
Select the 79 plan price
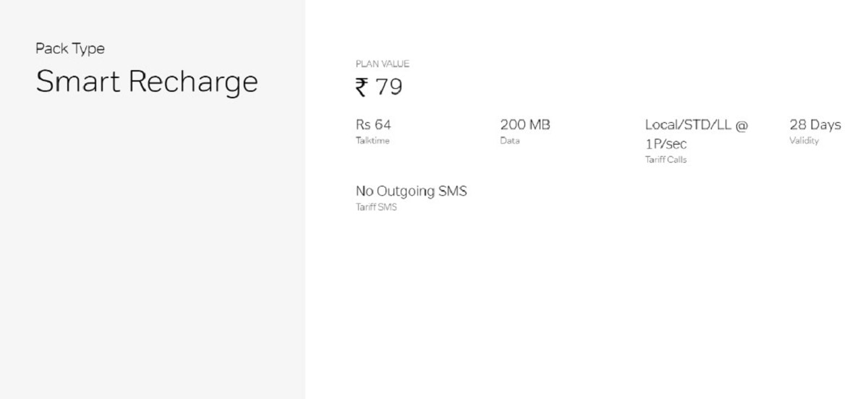coord(389,87)
